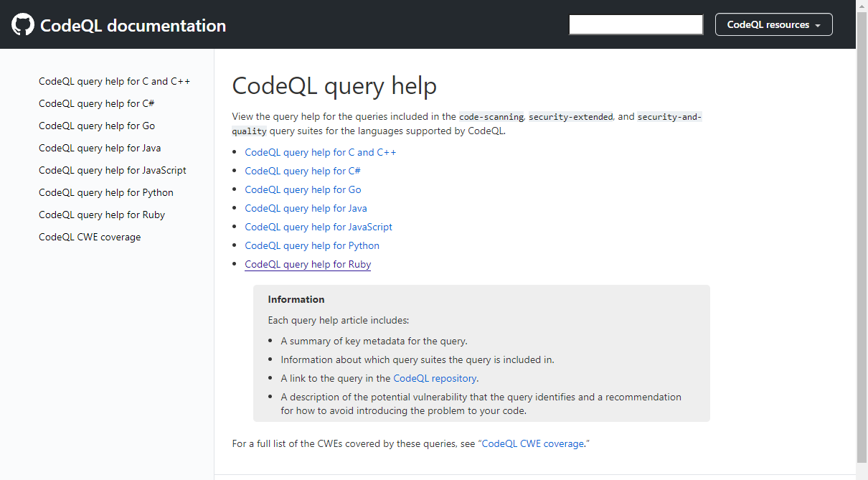Open sidebar item CodeQL query help for Java
The height and width of the screenshot is (480, 868).
click(100, 148)
